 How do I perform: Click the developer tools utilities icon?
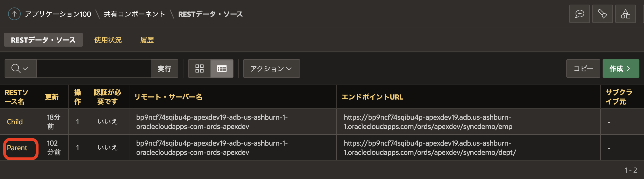point(602,14)
